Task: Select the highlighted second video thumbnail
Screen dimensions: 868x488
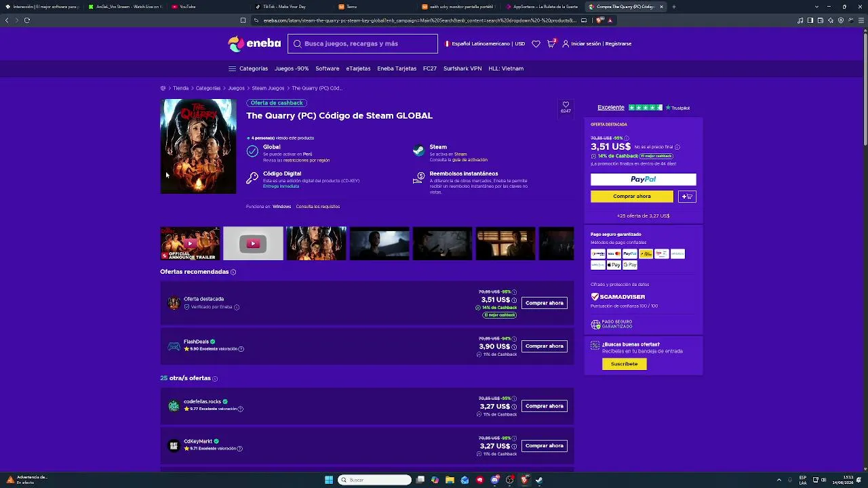Action: (253, 243)
